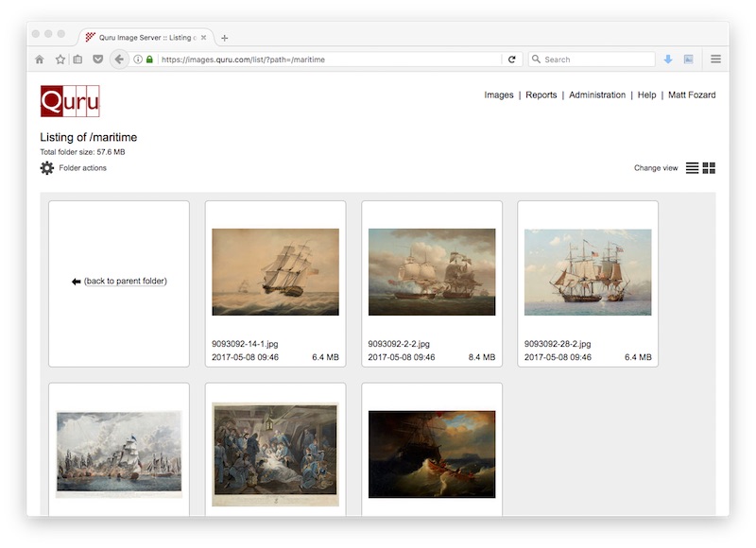Show site info circle icon
756x548 pixels.
point(138,60)
